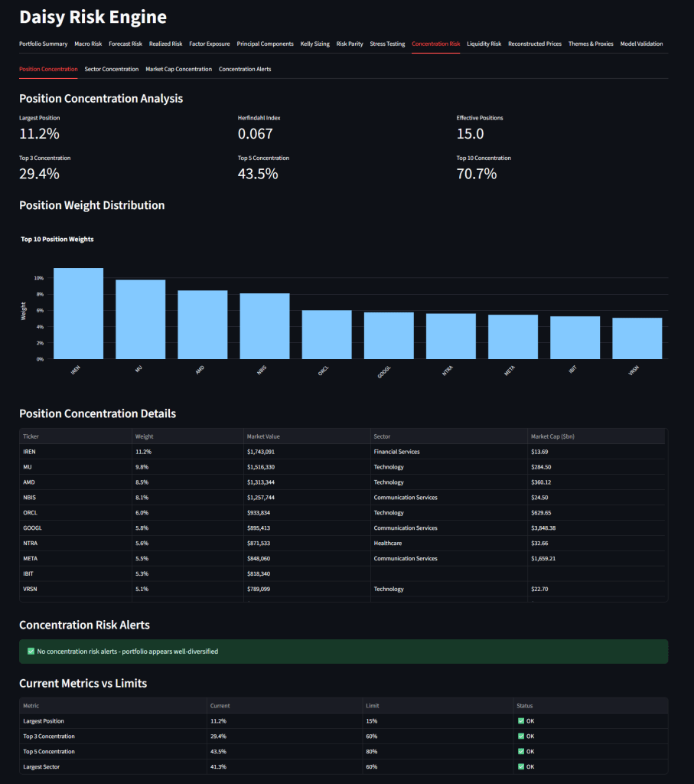The image size is (694, 784).
Task: Open the Stress Testing tab
Action: [x=387, y=44]
